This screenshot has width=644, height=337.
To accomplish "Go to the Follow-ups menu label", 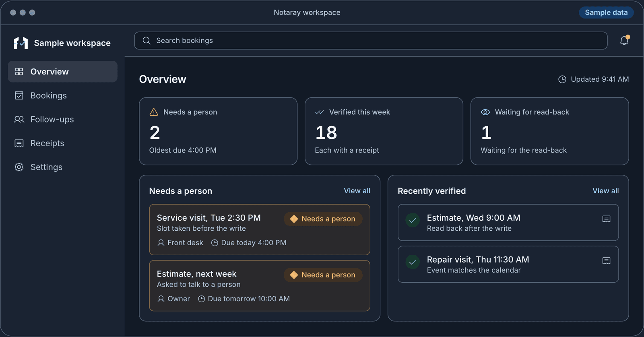I will click(52, 120).
